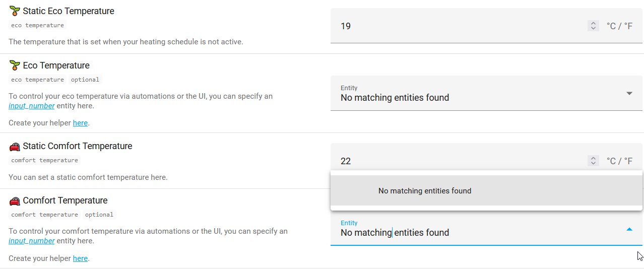Open the input_number link under Comfort Temperature
644x270 pixels.
click(32, 241)
